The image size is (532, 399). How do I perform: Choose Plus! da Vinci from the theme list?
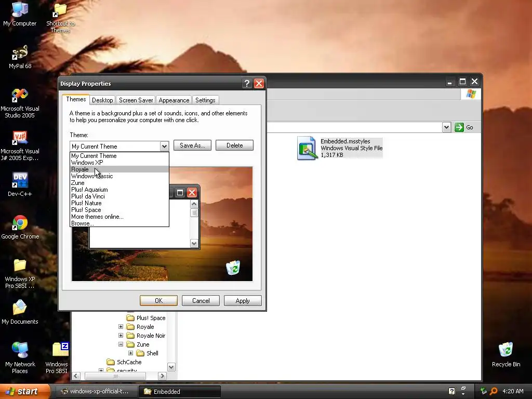119,196
